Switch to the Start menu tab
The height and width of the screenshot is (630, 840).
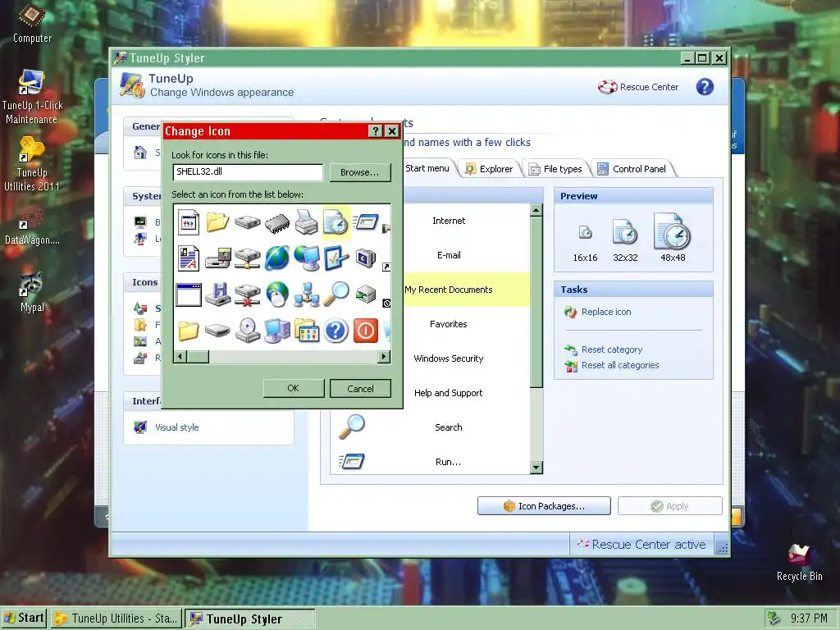(427, 168)
